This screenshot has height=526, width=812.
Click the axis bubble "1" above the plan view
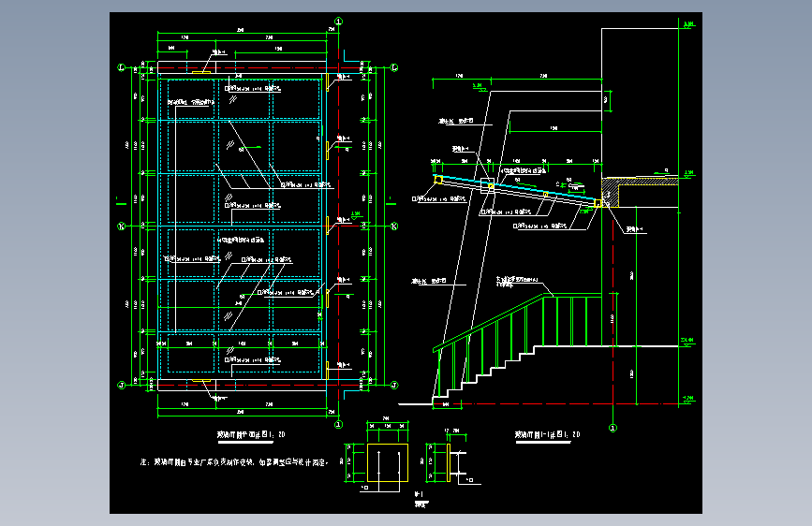pyautogui.click(x=339, y=22)
